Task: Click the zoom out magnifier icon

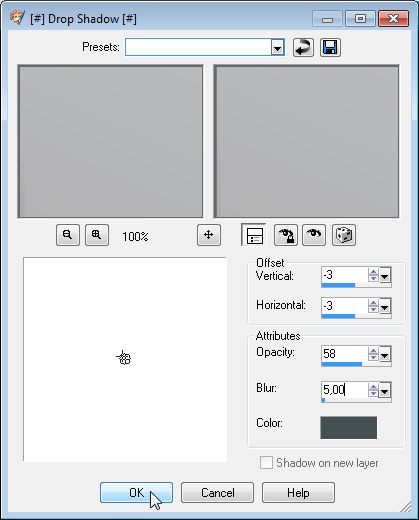Action: click(68, 235)
